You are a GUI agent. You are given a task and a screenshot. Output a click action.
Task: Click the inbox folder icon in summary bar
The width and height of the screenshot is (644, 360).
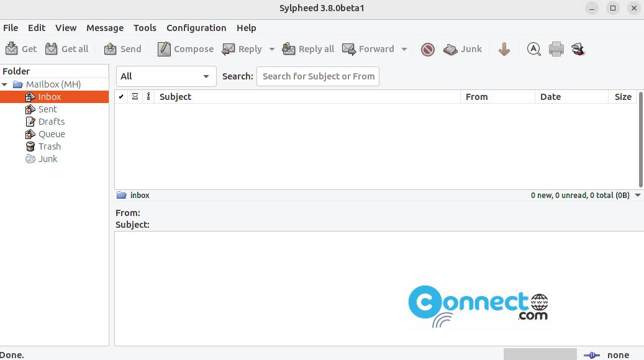click(121, 196)
